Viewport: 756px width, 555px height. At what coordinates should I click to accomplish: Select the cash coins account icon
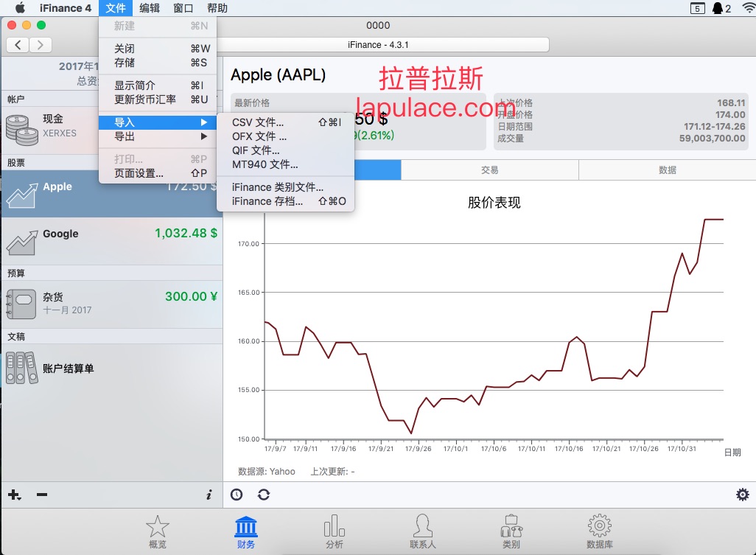21,130
